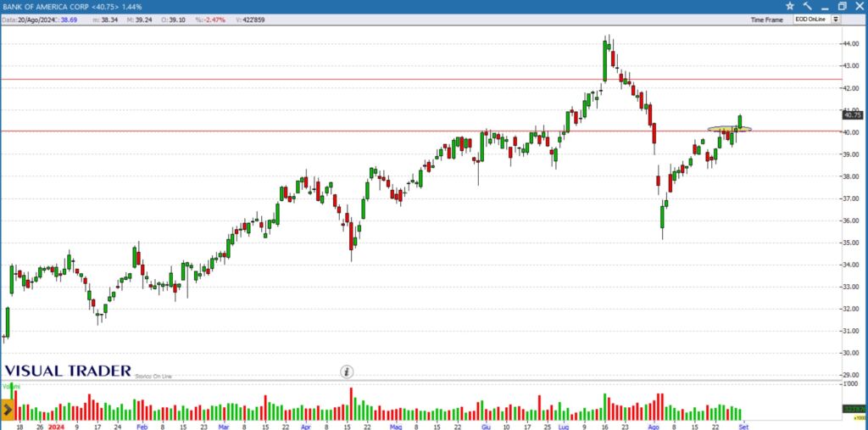Viewport: 868px width, 430px height.
Task: Click the Mar month label on axis
Action: pyautogui.click(x=224, y=427)
